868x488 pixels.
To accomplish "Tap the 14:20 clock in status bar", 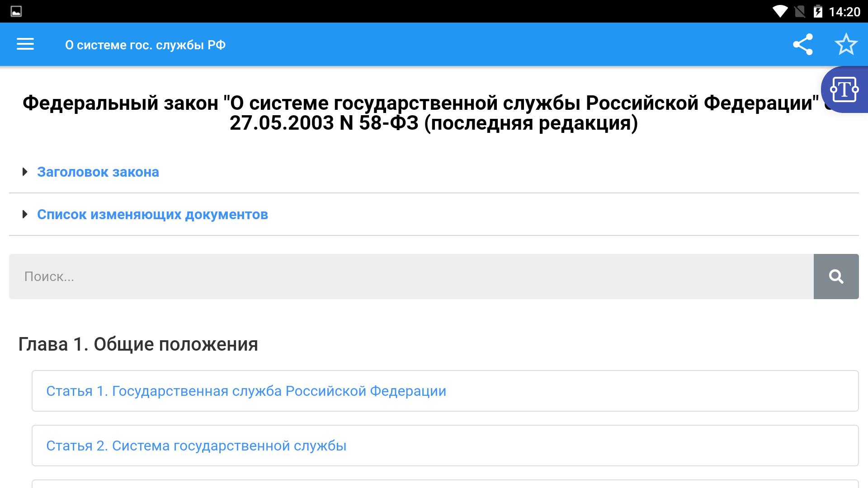I will pos(844,11).
